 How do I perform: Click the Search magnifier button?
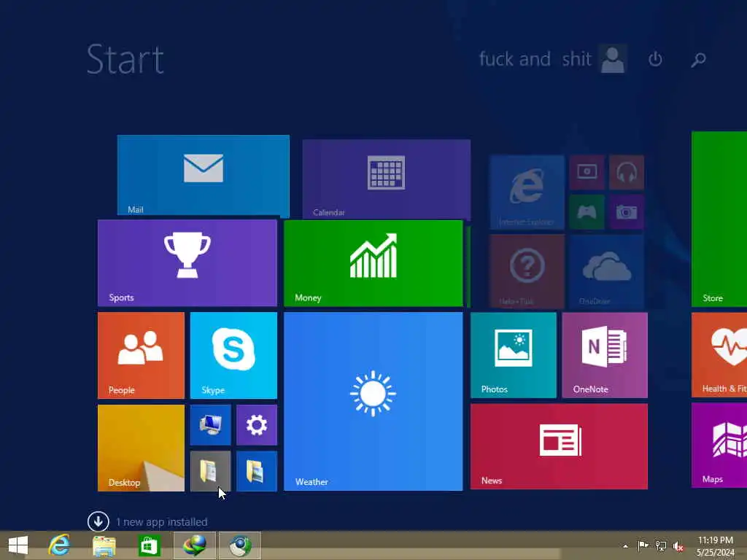pos(698,59)
